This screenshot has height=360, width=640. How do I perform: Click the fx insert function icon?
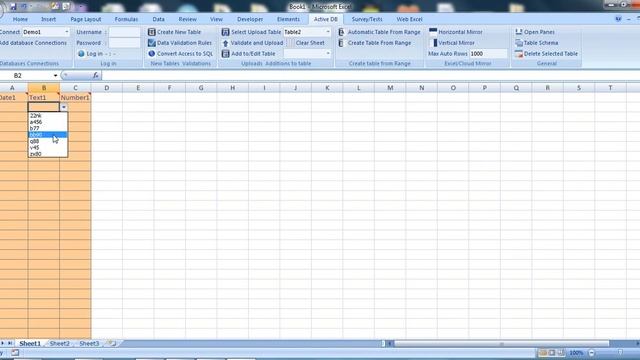pos(96,76)
